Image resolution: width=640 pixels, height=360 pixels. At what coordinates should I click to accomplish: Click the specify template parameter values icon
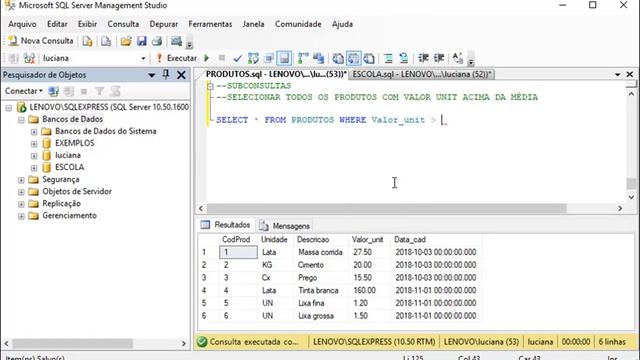point(458,58)
